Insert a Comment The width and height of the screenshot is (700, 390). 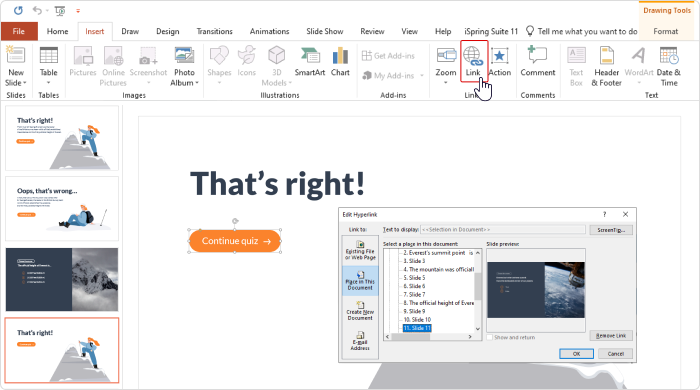pos(538,62)
